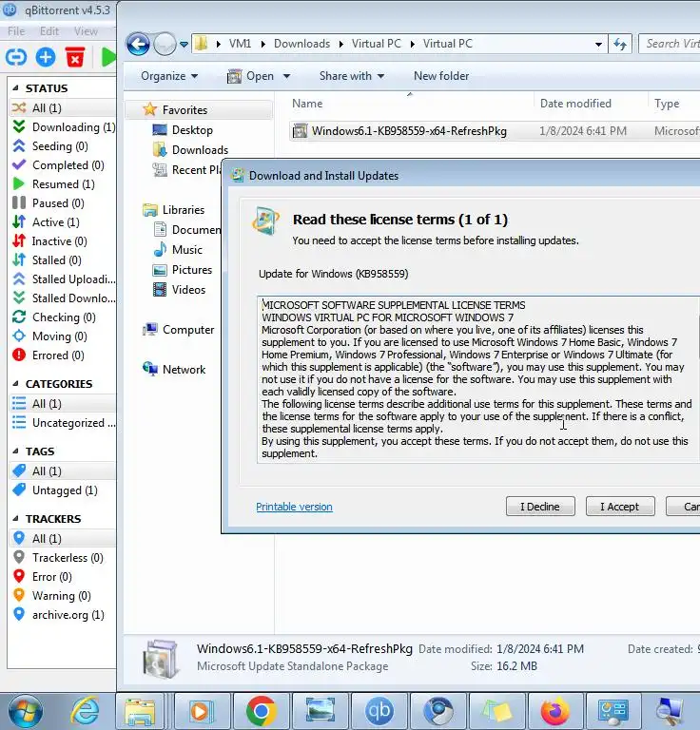Click Open toolbar button
This screenshot has width=700, height=730.
251,76
